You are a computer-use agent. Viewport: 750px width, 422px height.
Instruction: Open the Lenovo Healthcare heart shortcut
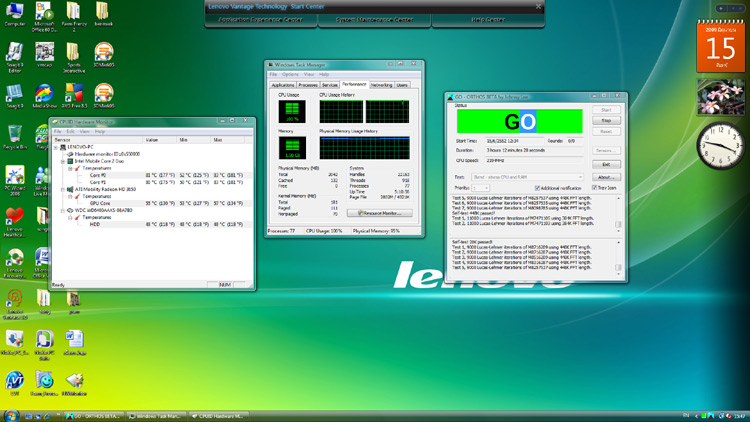click(x=15, y=222)
